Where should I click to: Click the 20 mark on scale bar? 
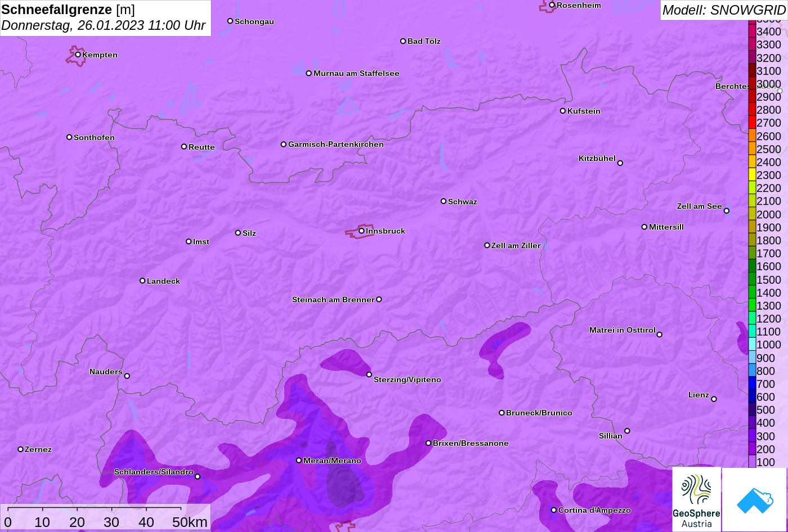pyautogui.click(x=77, y=522)
